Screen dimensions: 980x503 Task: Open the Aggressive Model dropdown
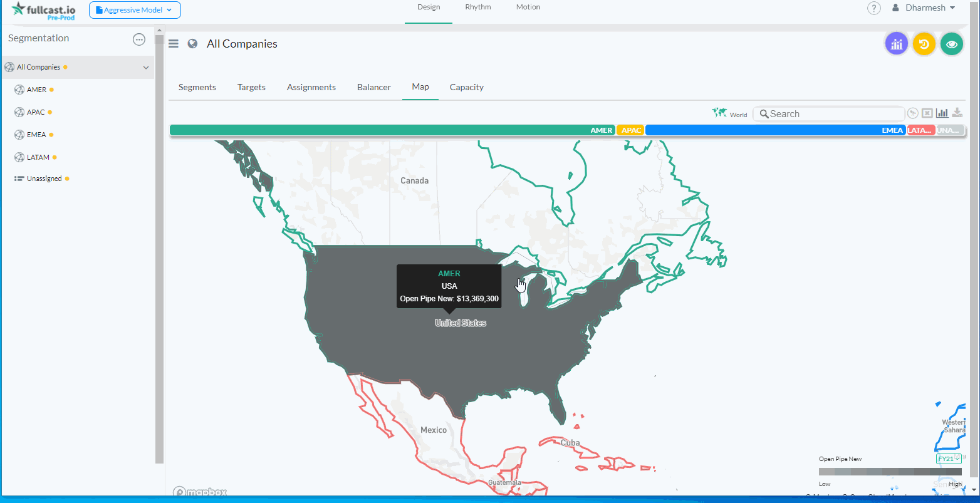(135, 10)
